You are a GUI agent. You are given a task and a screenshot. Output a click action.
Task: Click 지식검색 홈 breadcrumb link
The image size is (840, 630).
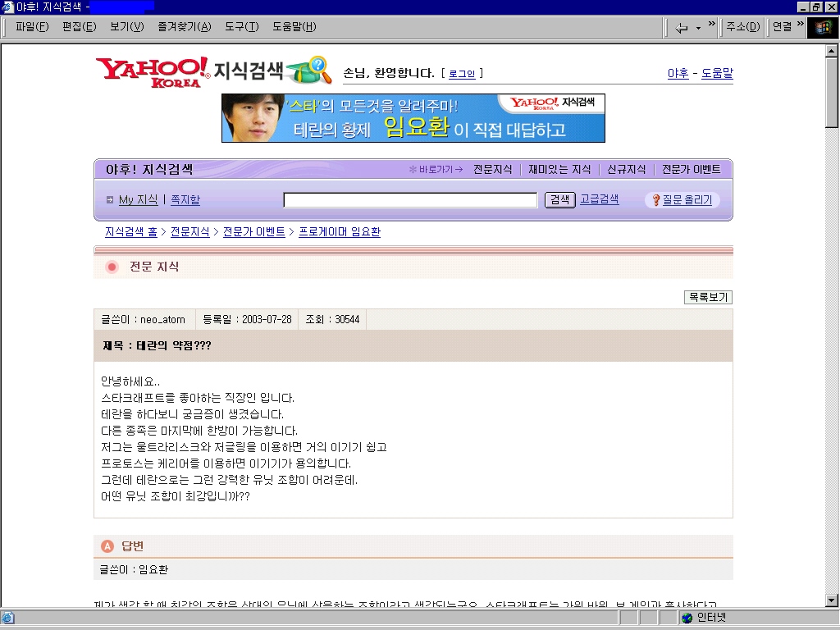tap(131, 232)
